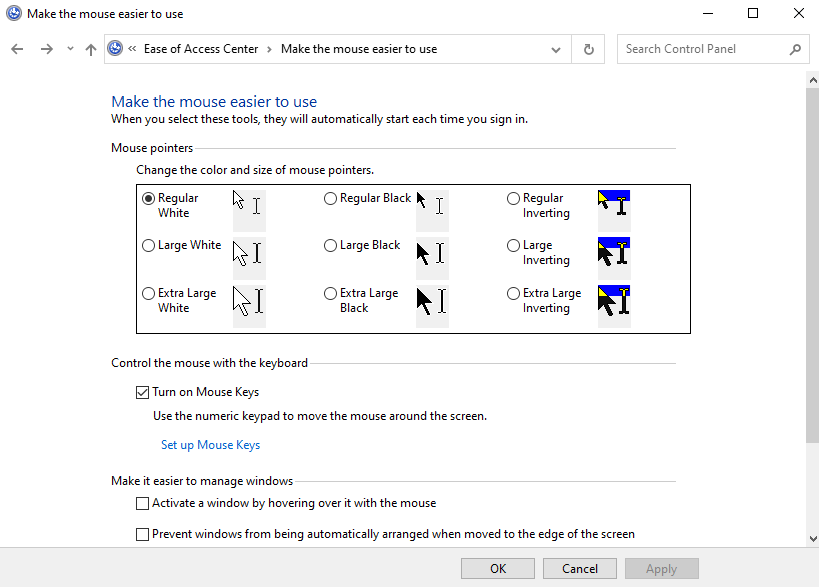Select the Regular Black pointer option
The image size is (819, 587).
click(330, 199)
